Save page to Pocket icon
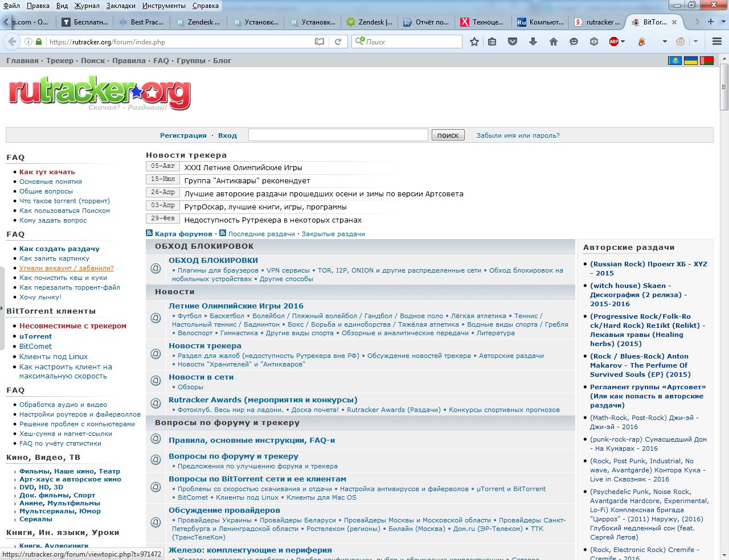729x560 pixels. (513, 42)
